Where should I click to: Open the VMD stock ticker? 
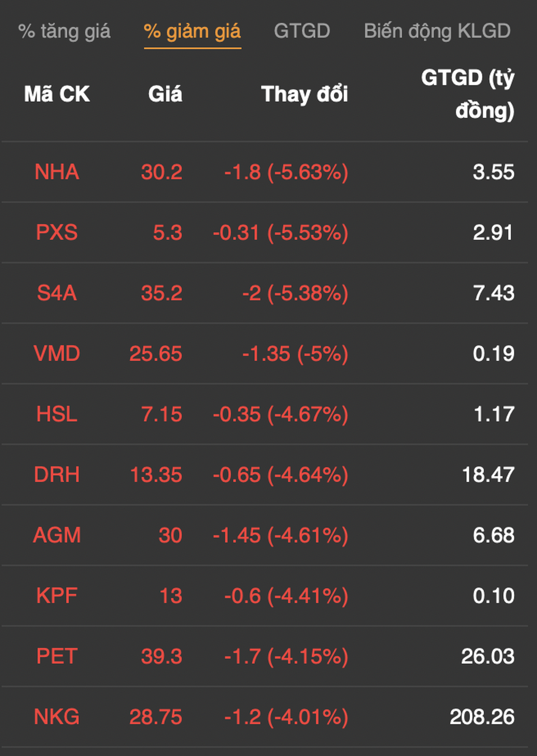[x=57, y=354]
